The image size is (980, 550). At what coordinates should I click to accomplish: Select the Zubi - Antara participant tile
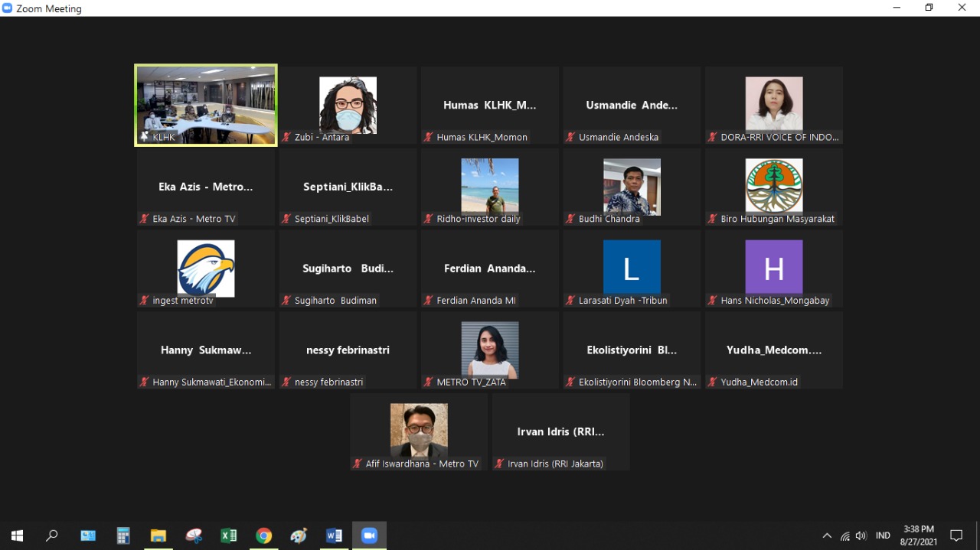(x=348, y=105)
